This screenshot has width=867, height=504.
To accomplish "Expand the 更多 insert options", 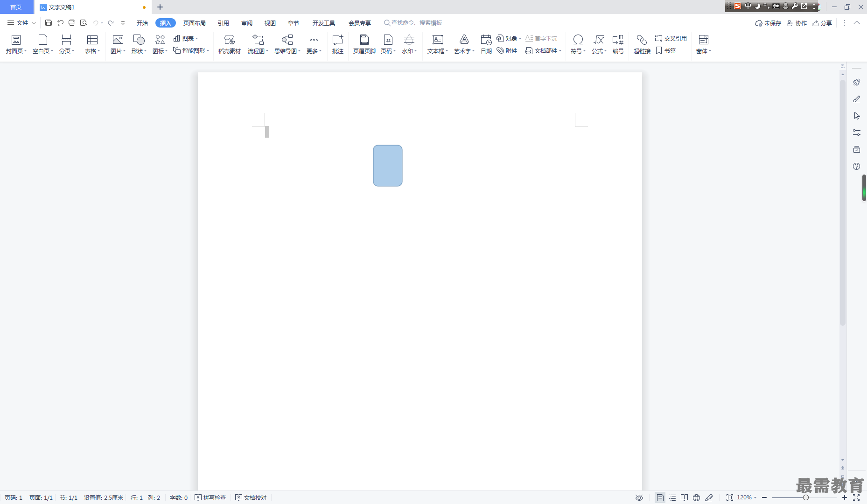I will (314, 44).
